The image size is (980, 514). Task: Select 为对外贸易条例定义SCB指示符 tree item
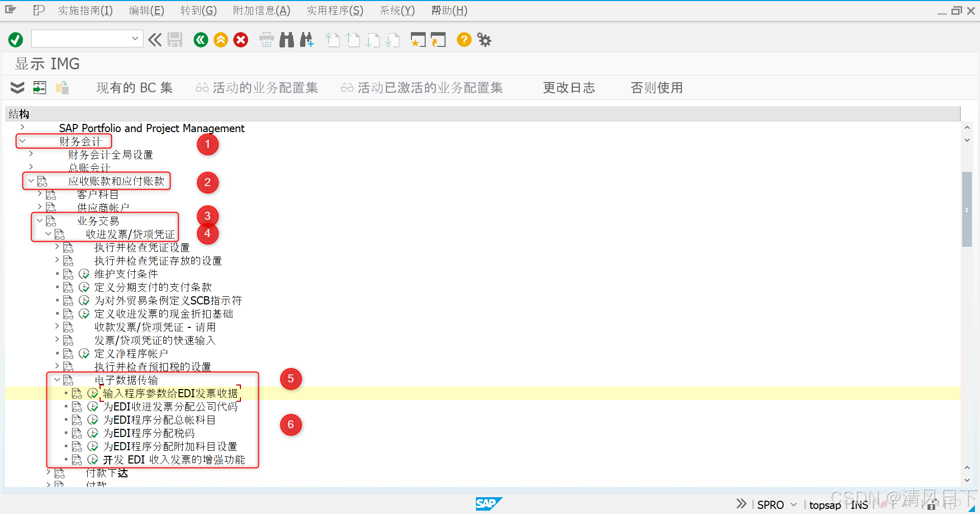(168, 301)
